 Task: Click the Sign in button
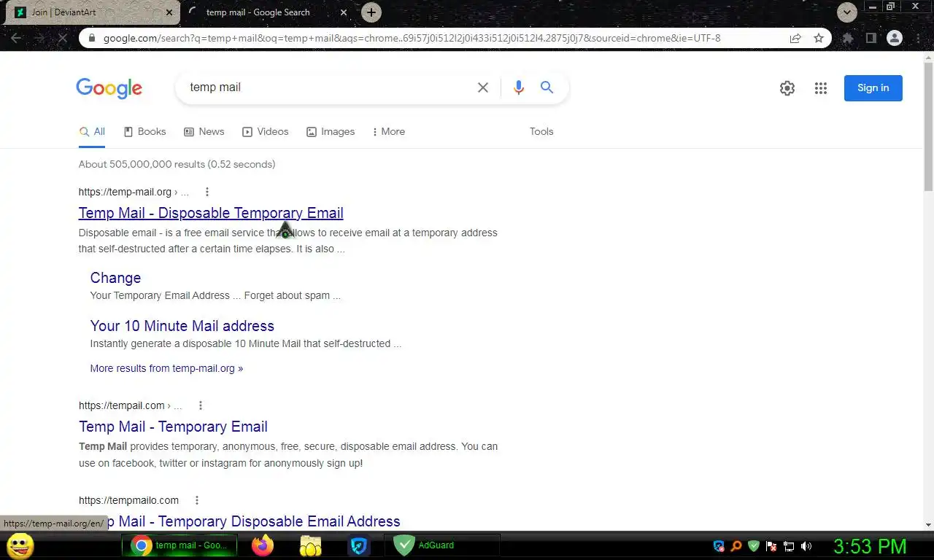(873, 88)
